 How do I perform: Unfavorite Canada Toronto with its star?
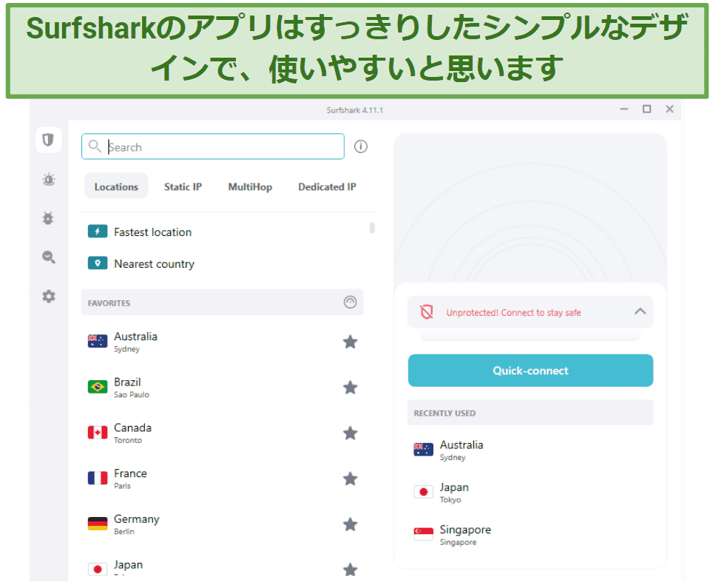click(x=350, y=433)
